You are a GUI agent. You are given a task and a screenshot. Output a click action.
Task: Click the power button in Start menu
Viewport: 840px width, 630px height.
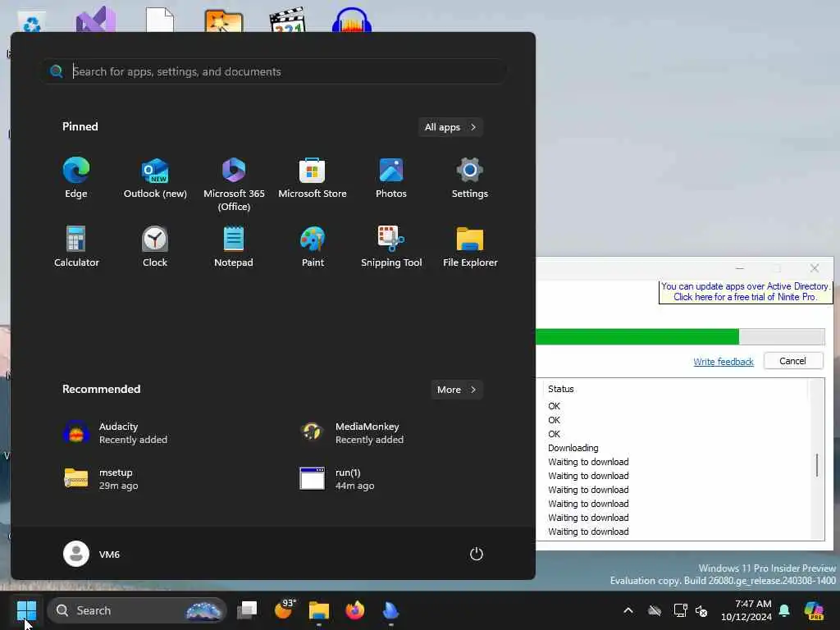click(477, 554)
